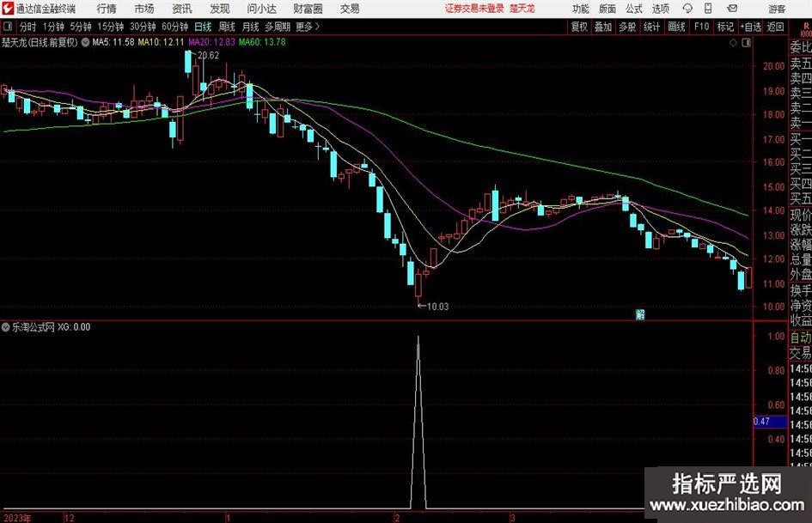Open the 资讯 menu
812x523 pixels.
(182, 9)
